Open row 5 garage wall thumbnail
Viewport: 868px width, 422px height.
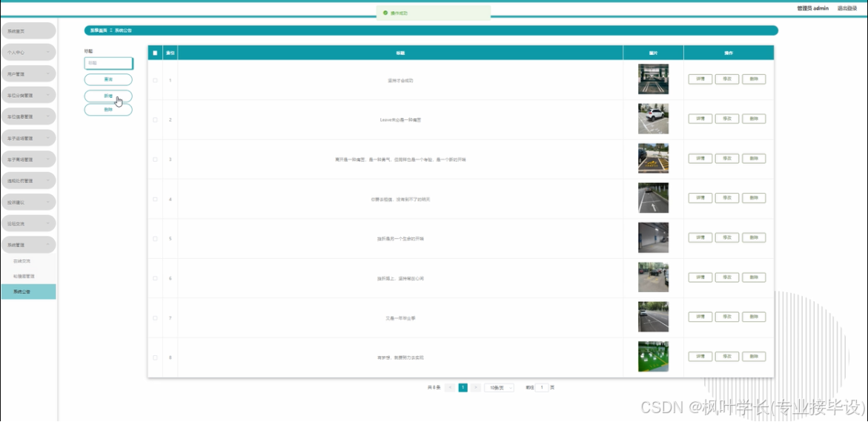tap(653, 237)
